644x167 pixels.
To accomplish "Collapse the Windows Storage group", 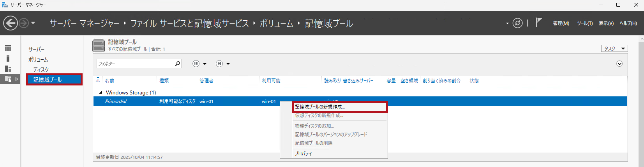I will [101, 93].
